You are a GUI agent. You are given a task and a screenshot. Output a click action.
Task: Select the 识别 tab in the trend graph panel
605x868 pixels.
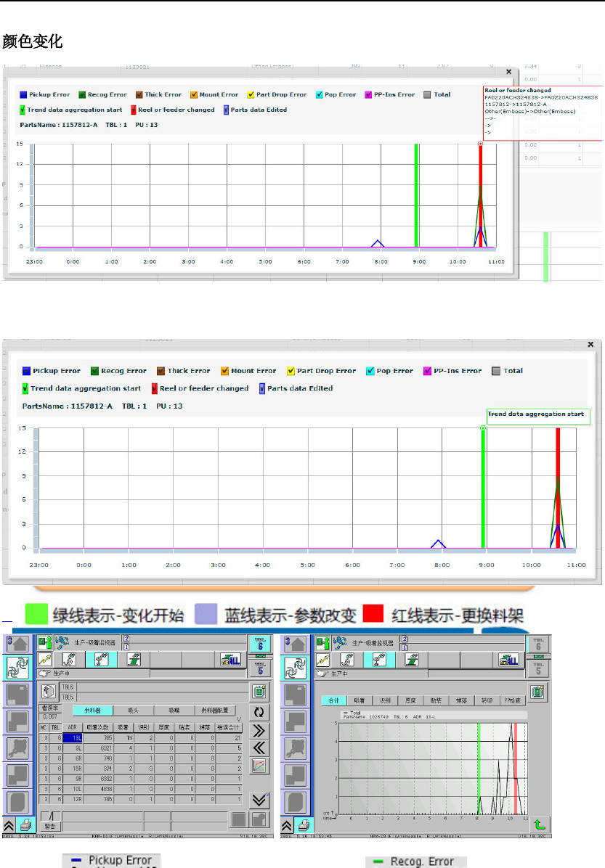(x=385, y=700)
